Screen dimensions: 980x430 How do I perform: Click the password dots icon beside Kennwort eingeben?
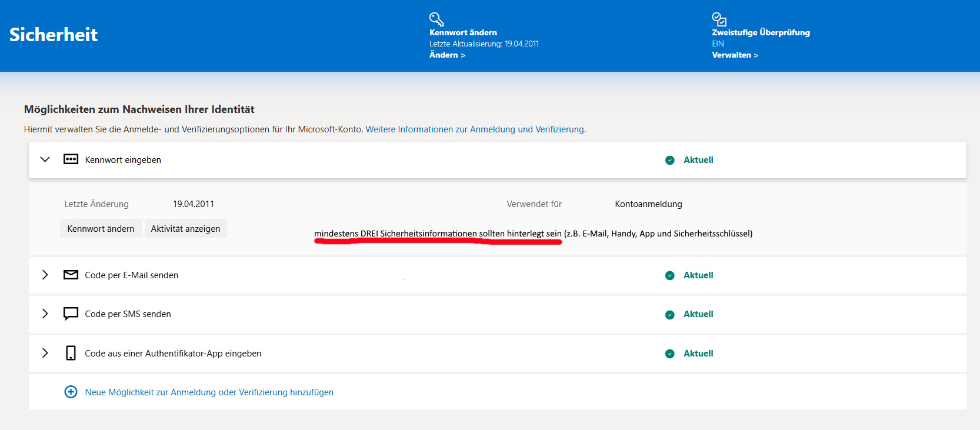coord(71,159)
